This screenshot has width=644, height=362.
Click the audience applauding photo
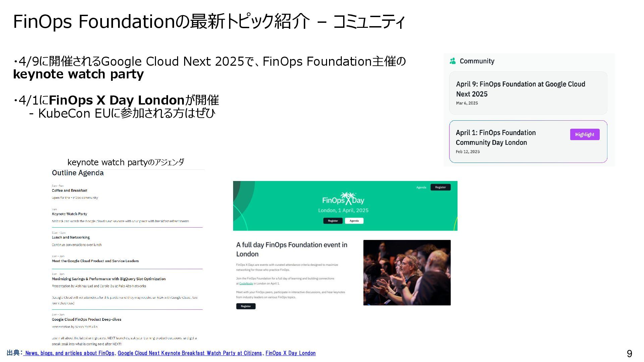coord(407,273)
